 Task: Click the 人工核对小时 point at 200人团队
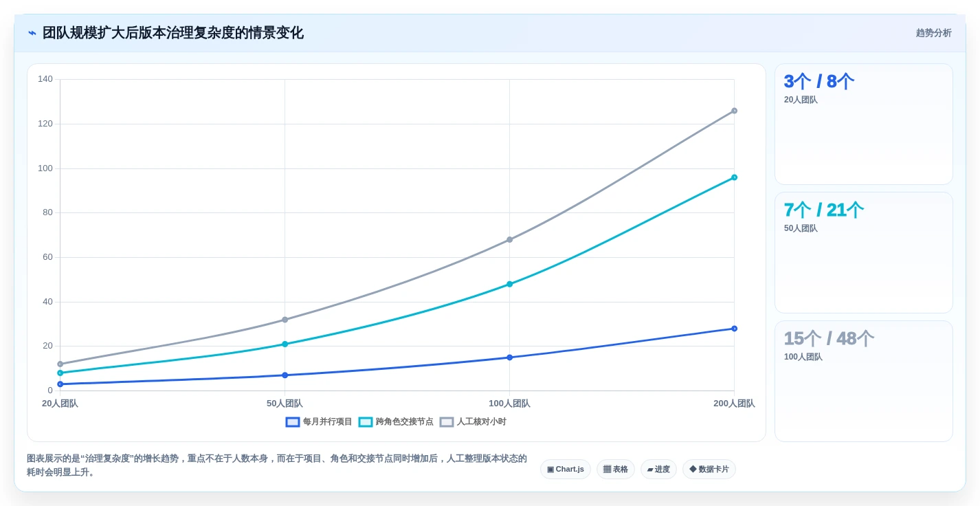click(734, 111)
